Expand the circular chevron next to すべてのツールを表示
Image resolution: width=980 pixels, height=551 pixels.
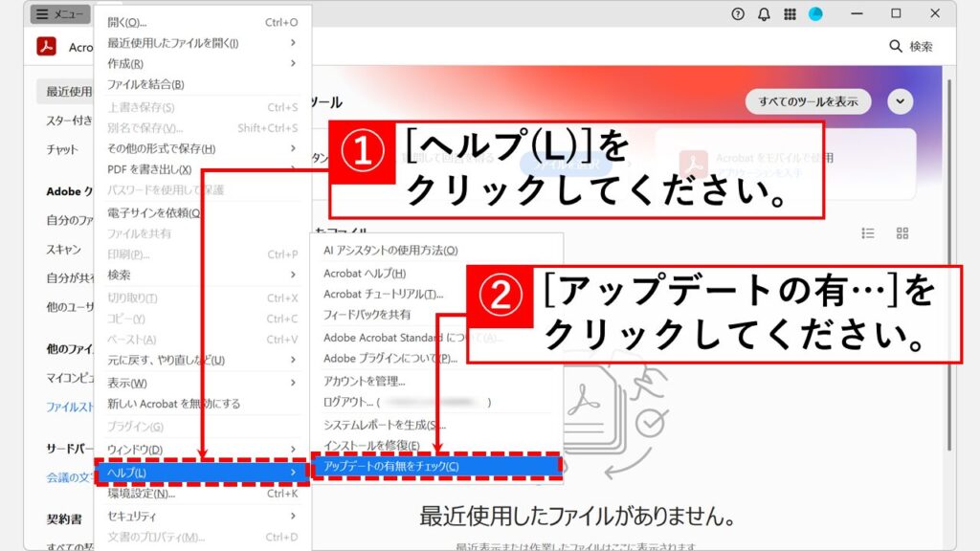coord(900,101)
